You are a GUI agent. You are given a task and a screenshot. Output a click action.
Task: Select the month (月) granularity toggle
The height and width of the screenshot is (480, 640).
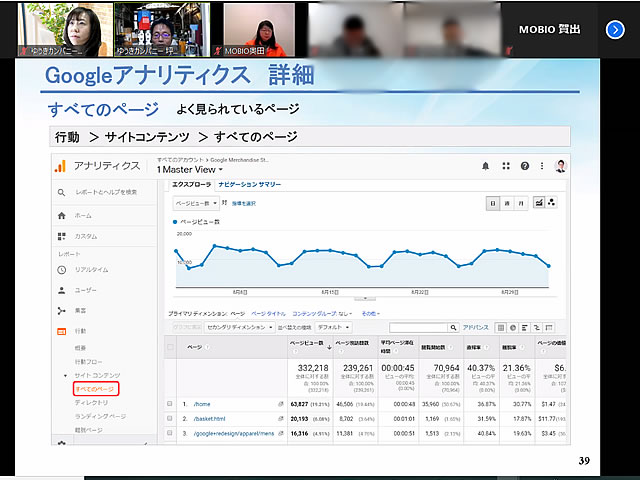521,203
